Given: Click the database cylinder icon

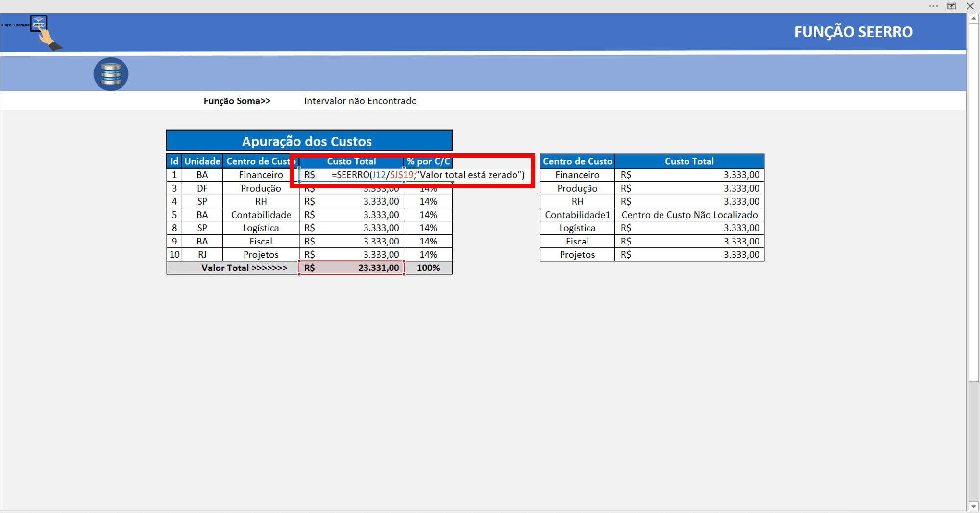Looking at the screenshot, I should 111,74.
